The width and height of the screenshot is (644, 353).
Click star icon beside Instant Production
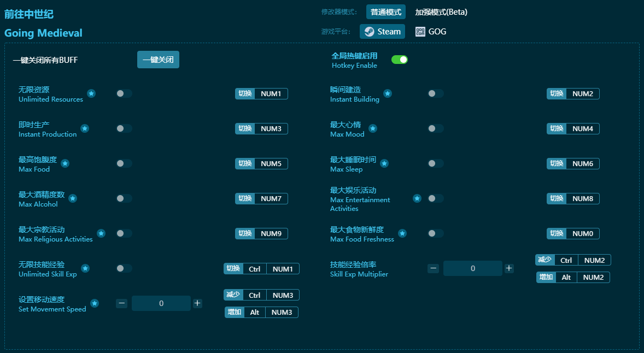coord(85,128)
